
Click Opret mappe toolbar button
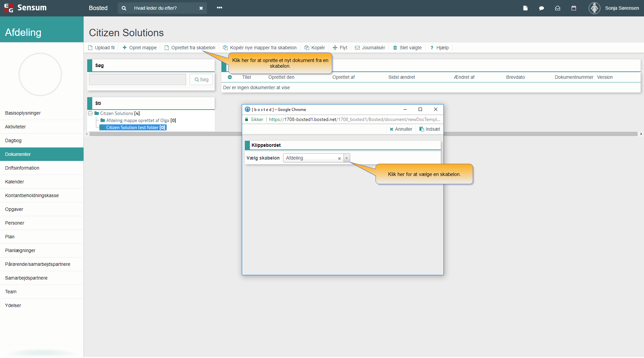140,48
